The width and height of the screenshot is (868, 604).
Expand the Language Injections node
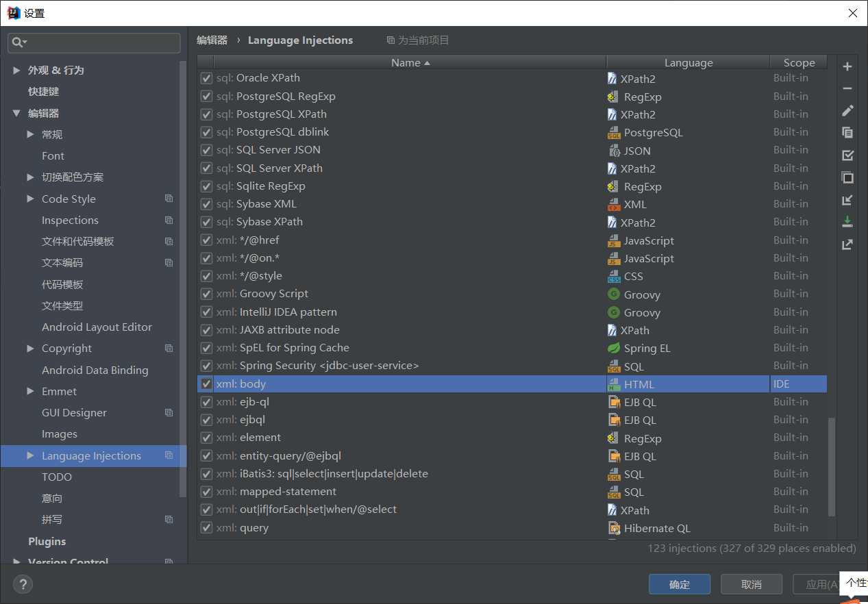(x=30, y=455)
